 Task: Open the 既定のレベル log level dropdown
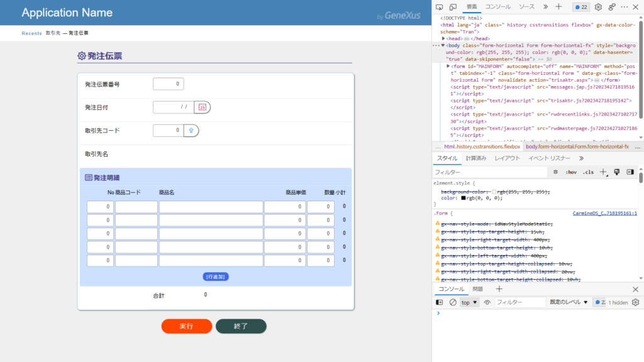coord(569,302)
